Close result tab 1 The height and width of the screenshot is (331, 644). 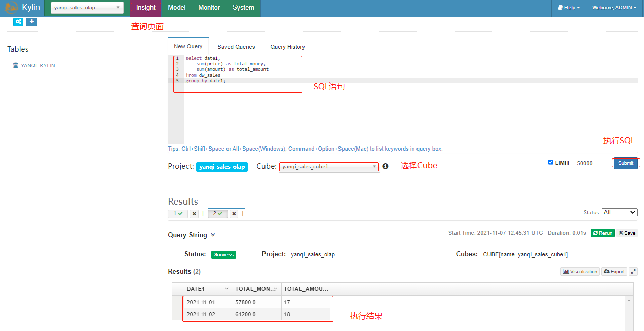point(194,214)
